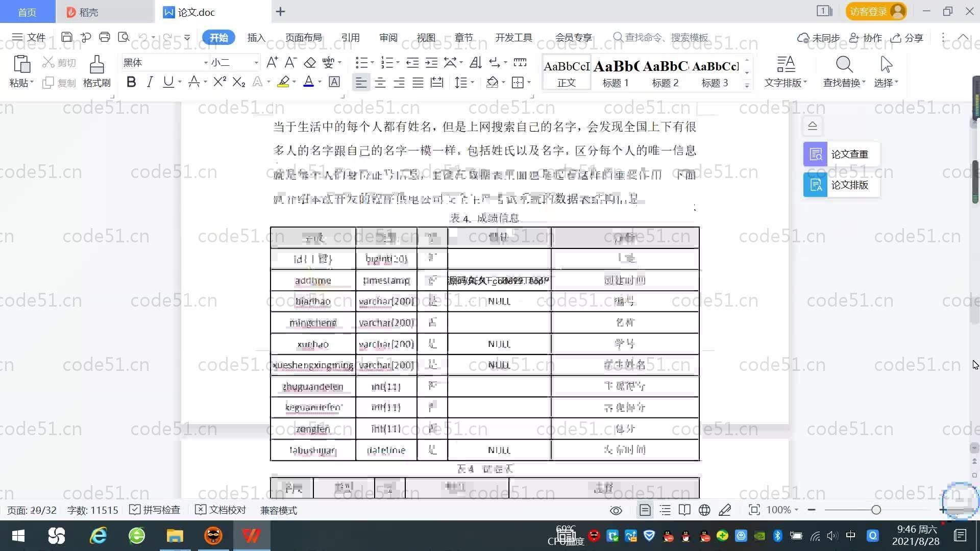980x551 pixels.
Task: Apply superscript X² formatting
Action: [x=219, y=82]
